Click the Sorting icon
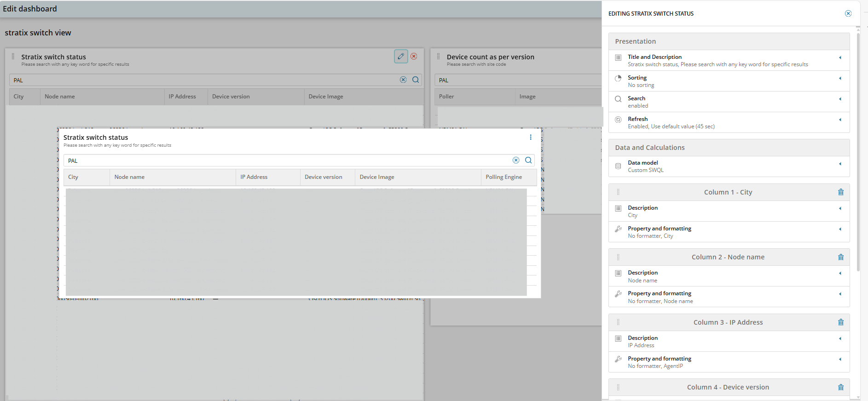 click(618, 78)
